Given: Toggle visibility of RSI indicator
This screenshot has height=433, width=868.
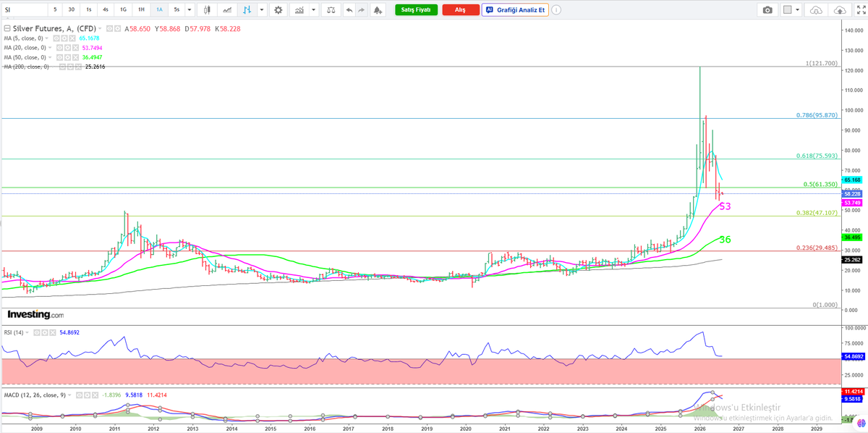Looking at the screenshot, I should tap(37, 333).
